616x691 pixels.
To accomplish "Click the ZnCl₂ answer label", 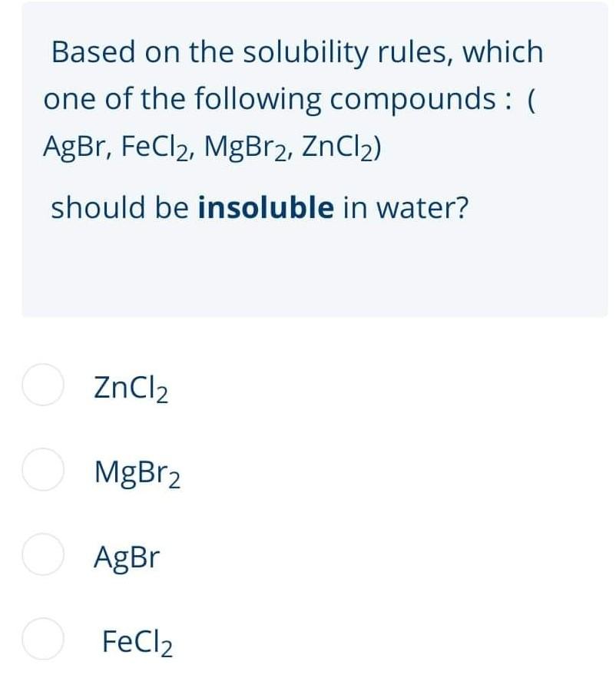I will tap(129, 388).
